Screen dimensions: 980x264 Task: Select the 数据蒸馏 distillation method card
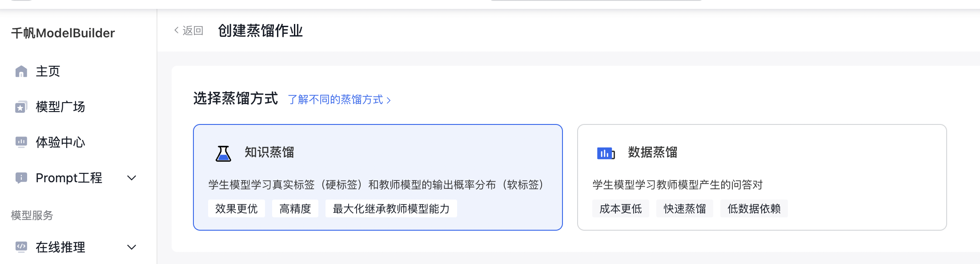tap(762, 177)
